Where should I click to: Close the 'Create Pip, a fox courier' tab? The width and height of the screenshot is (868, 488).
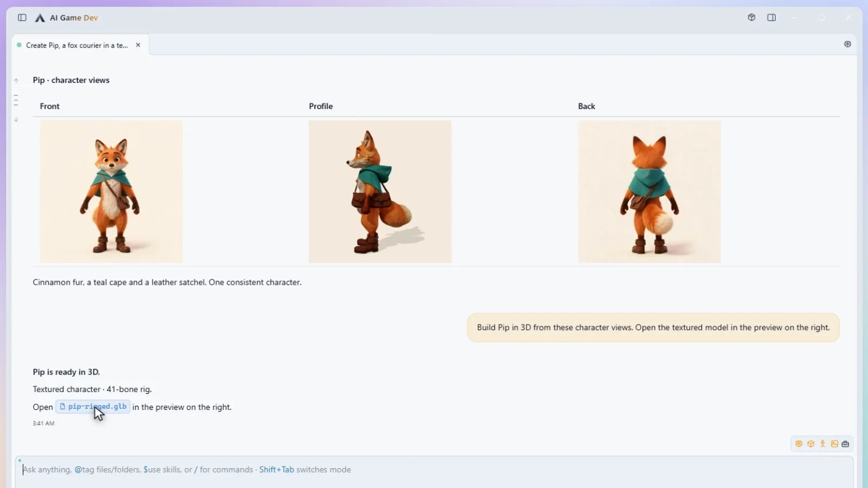point(138,45)
